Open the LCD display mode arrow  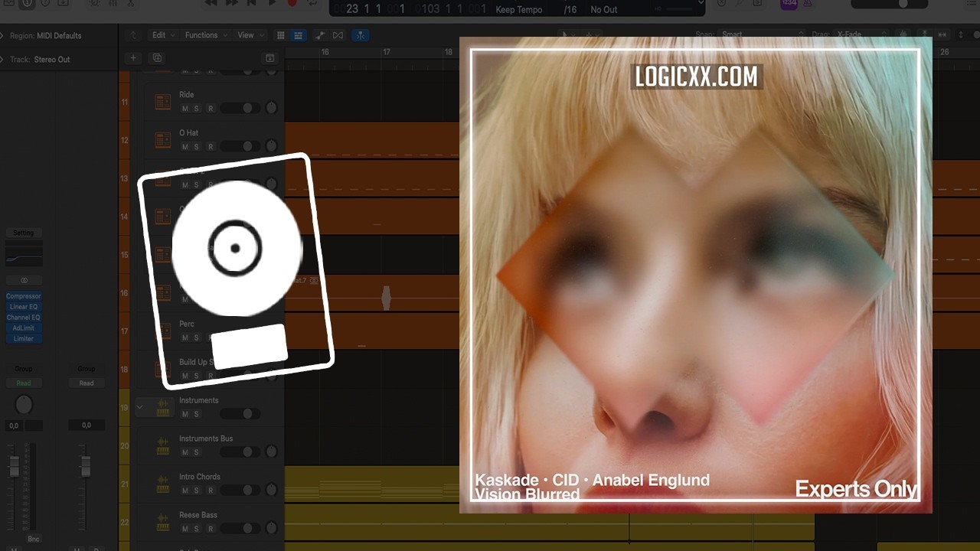(700, 4)
